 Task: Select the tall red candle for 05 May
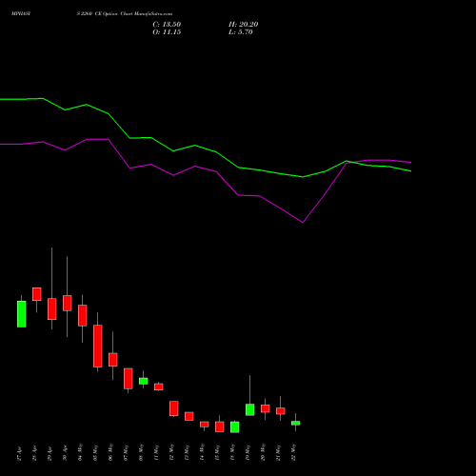tap(98, 346)
